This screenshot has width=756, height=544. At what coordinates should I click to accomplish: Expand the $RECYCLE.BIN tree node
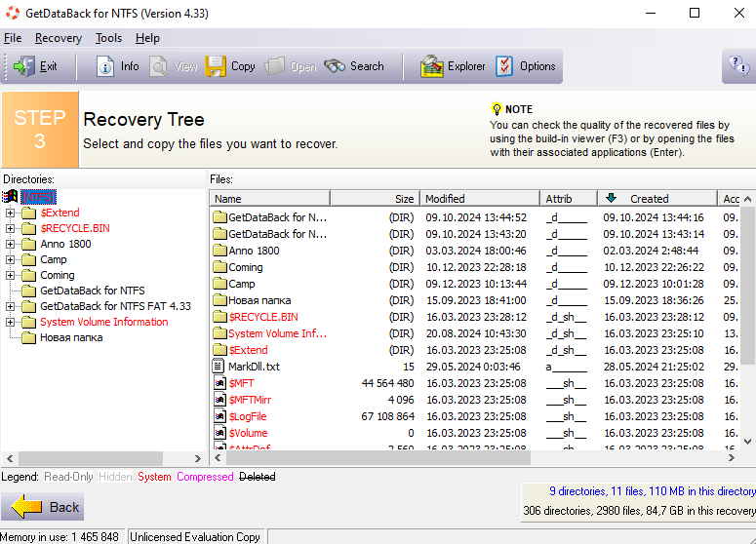point(10,228)
